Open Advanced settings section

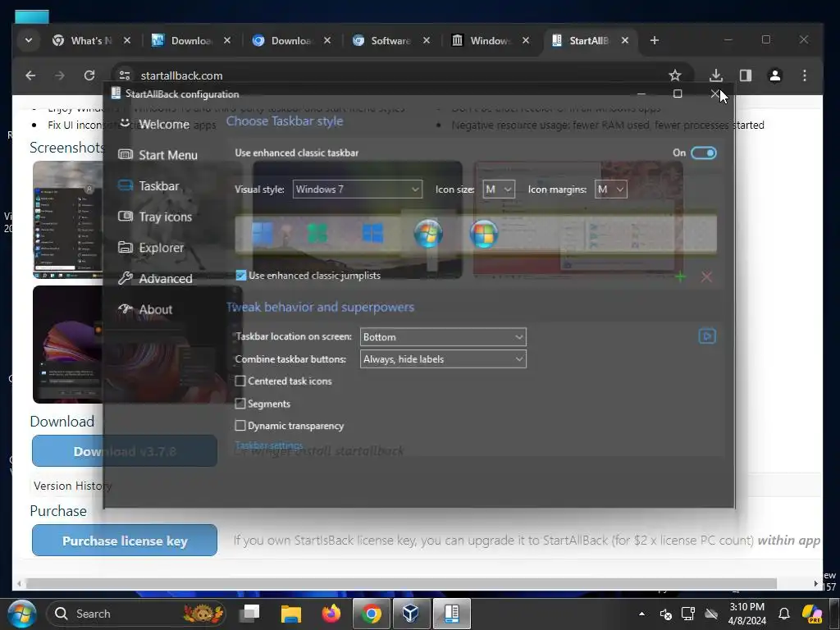(x=155, y=279)
